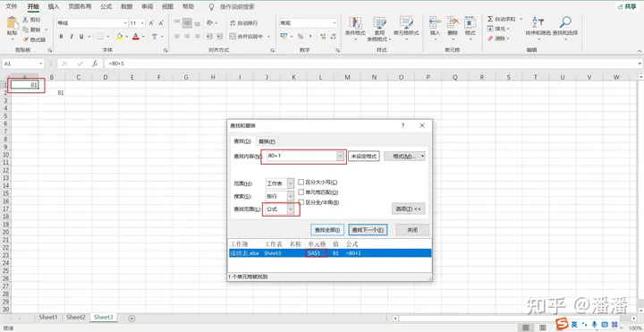The width and height of the screenshot is (644, 332).
Task: Click the Tell me search box (操作说明搜索)
Action: click(x=237, y=7)
